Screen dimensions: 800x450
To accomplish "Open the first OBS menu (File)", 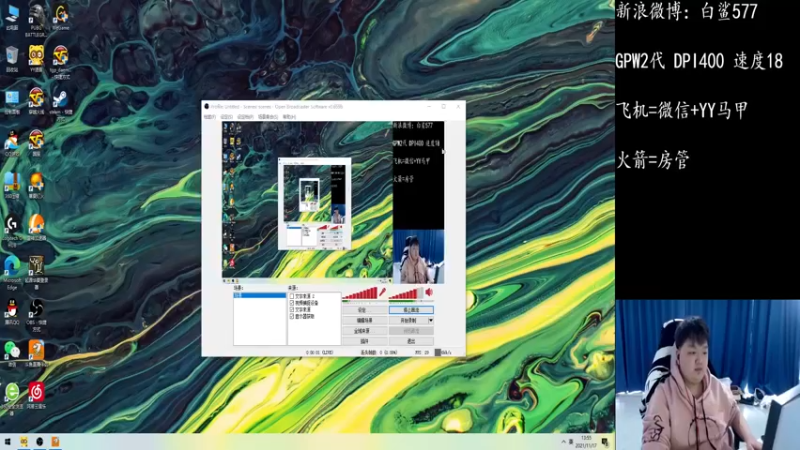I will [x=209, y=117].
